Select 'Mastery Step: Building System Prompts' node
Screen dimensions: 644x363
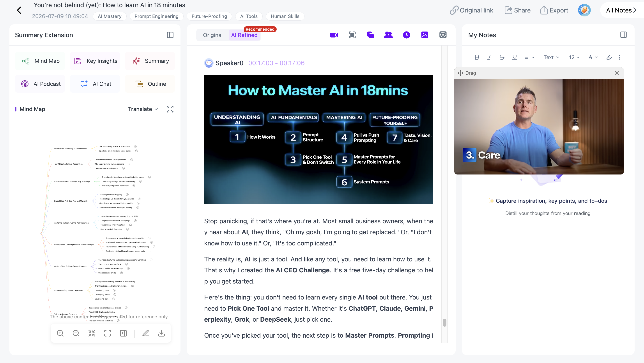[70, 266]
